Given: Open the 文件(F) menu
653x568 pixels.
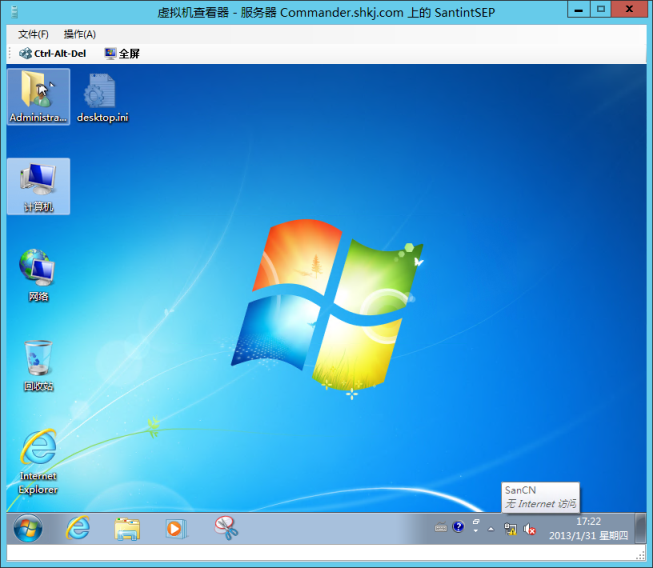Looking at the screenshot, I should [33, 34].
